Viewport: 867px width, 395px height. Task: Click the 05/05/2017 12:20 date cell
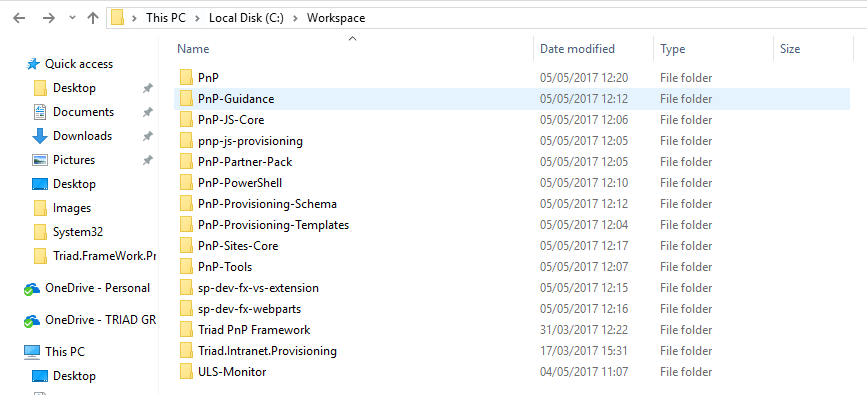point(584,78)
